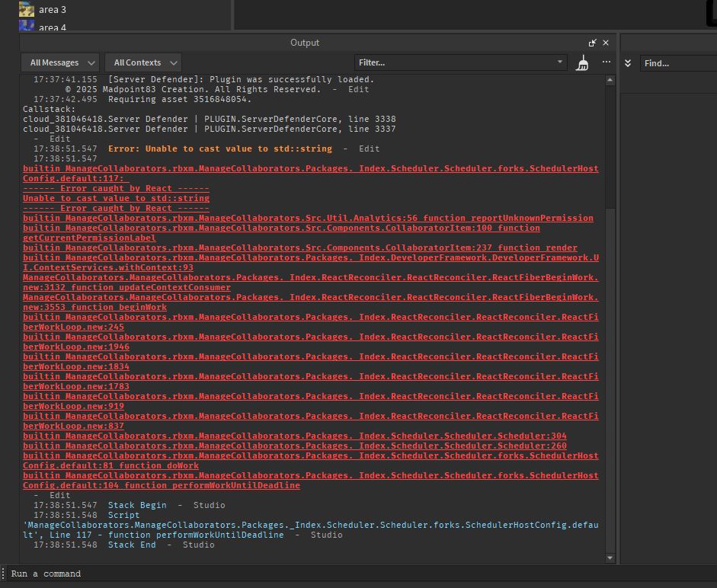Click Edit link after 'All Rights Reserved'
717x588 pixels.
358,89
